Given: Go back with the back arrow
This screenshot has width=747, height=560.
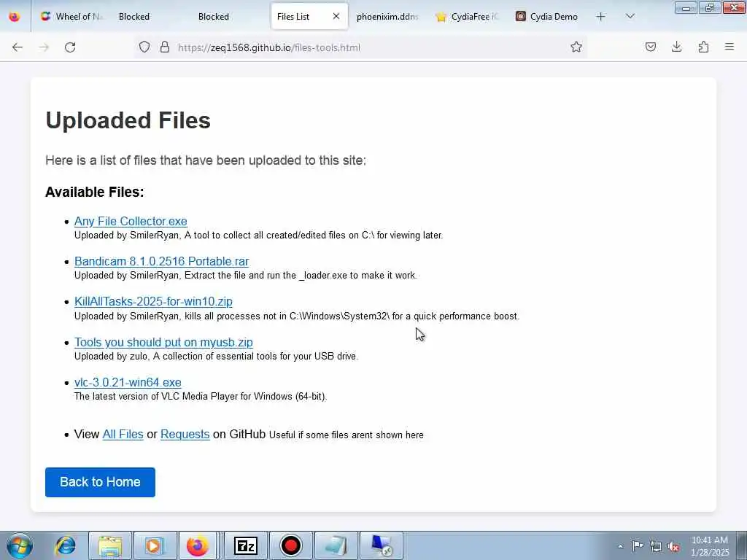Looking at the screenshot, I should pyautogui.click(x=18, y=47).
